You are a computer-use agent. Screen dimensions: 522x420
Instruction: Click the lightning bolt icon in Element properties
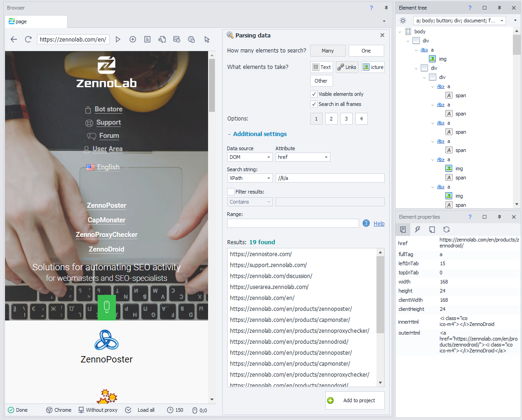coord(418,230)
